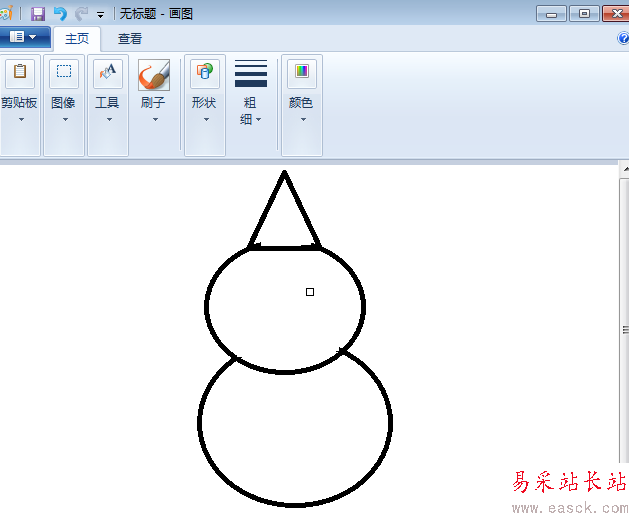Click the 工具 tools icon
Screen dimensions: 629x523
click(108, 73)
